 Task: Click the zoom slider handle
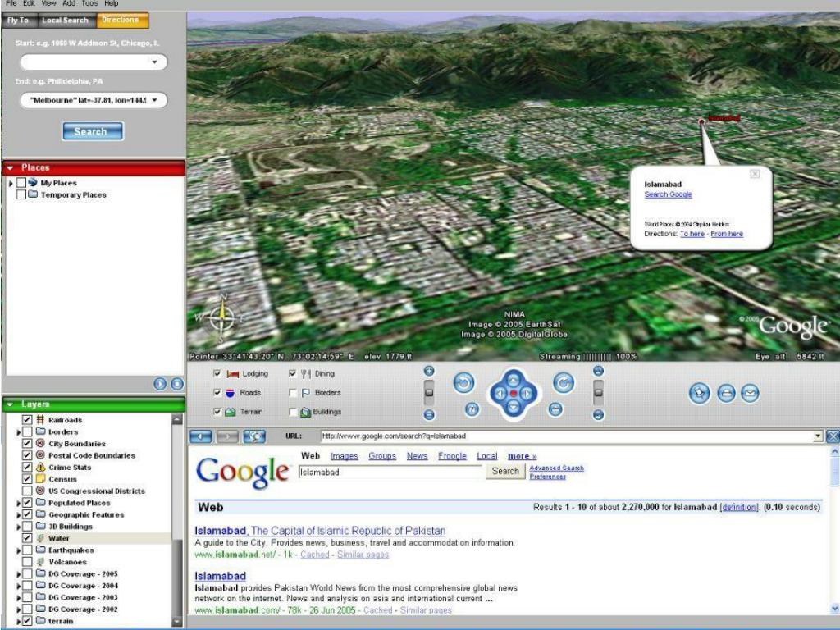(x=429, y=393)
